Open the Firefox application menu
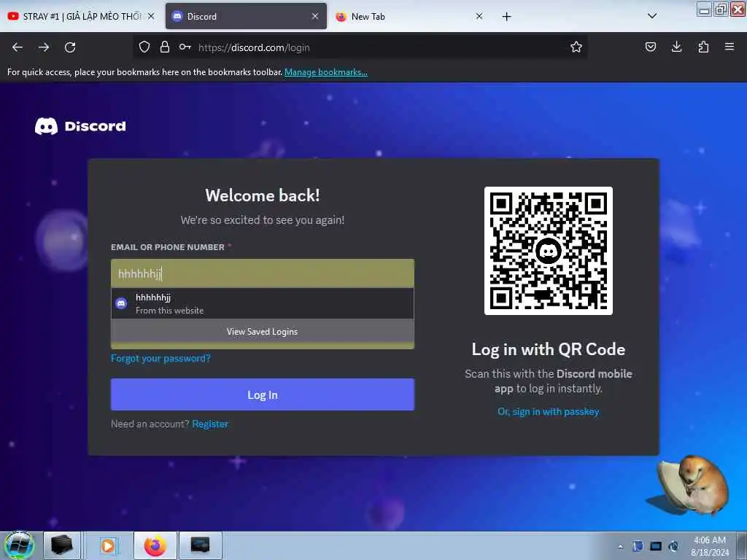This screenshot has width=747, height=560. tap(729, 47)
